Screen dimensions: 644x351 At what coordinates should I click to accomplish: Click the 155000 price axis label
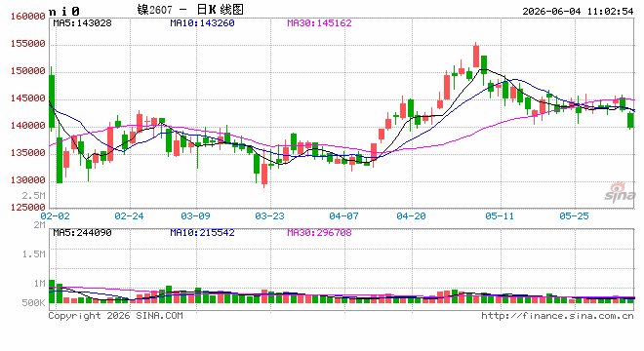[x=27, y=44]
